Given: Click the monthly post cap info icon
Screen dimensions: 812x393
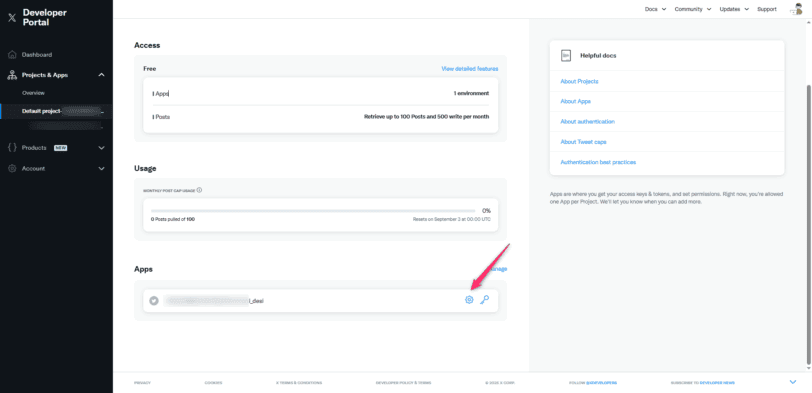Looking at the screenshot, I should point(199,190).
